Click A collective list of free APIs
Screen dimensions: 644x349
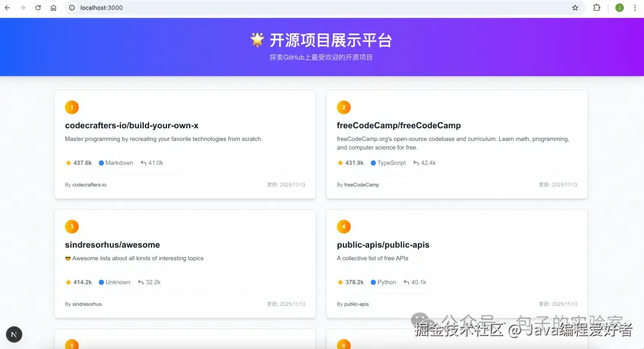click(373, 258)
